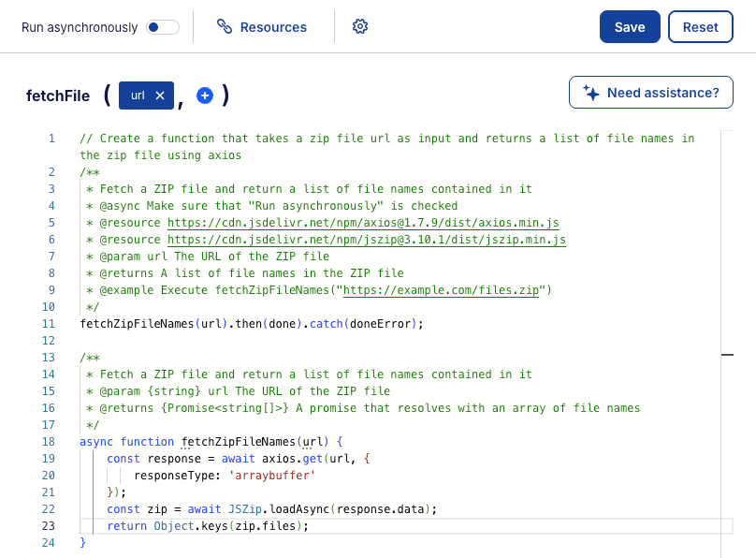Follow the example.com/files.zip link
The width and height of the screenshot is (756, 558).
click(x=440, y=290)
